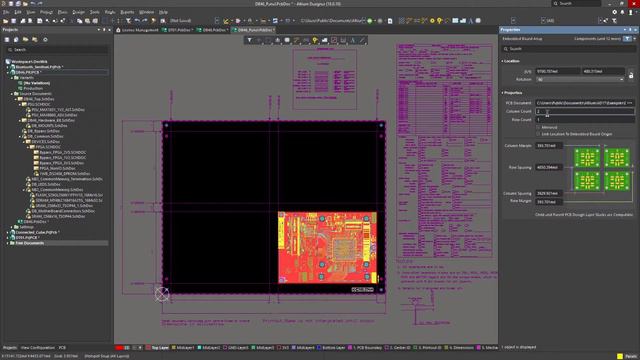Click the current layer color swatch at the layer tabs start

119,348
